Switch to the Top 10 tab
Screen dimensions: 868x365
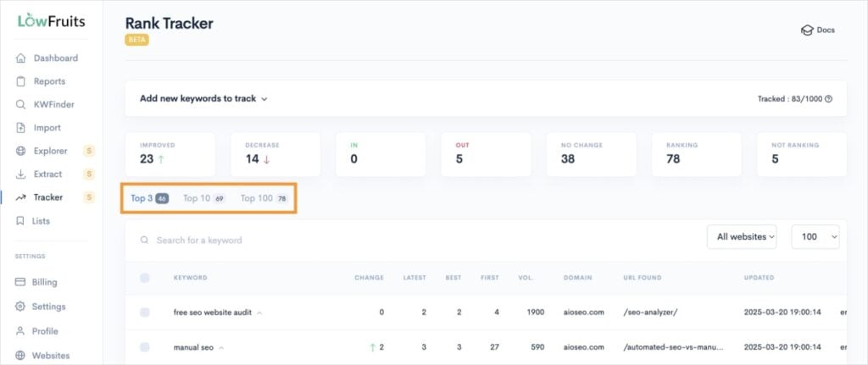(x=203, y=198)
